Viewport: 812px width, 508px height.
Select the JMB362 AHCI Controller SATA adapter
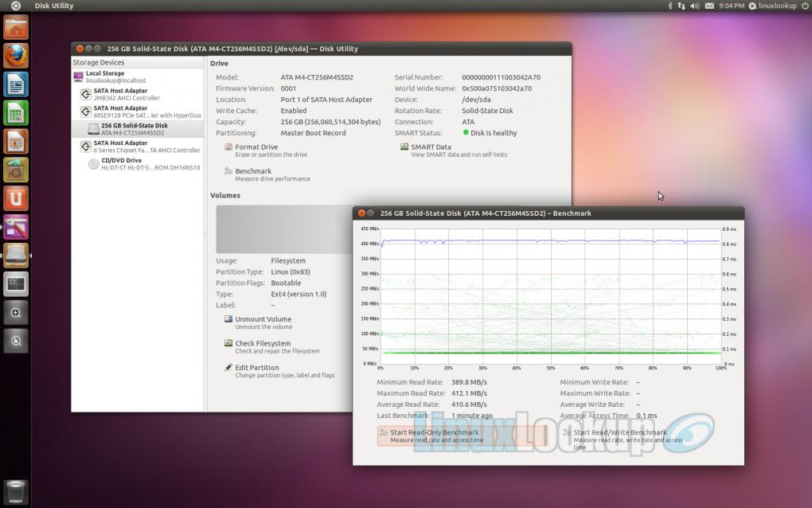[x=137, y=94]
